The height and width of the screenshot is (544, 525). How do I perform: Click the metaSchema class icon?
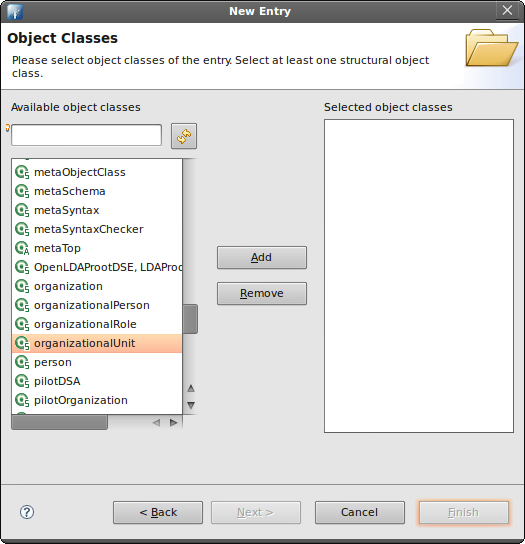point(22,192)
